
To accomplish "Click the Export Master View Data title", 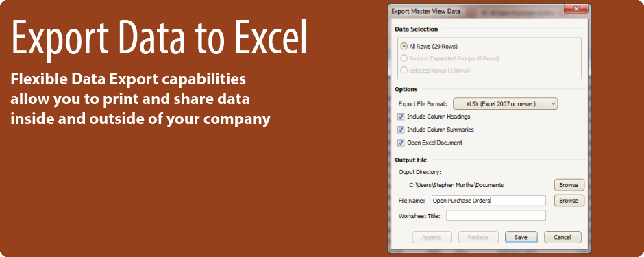I will point(425,12).
